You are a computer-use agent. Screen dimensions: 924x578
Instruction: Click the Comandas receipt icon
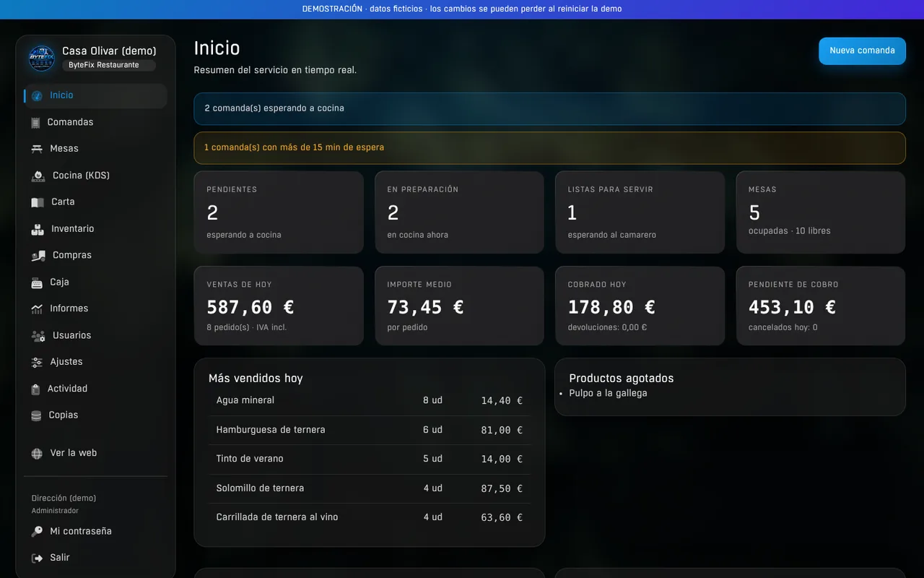(35, 123)
